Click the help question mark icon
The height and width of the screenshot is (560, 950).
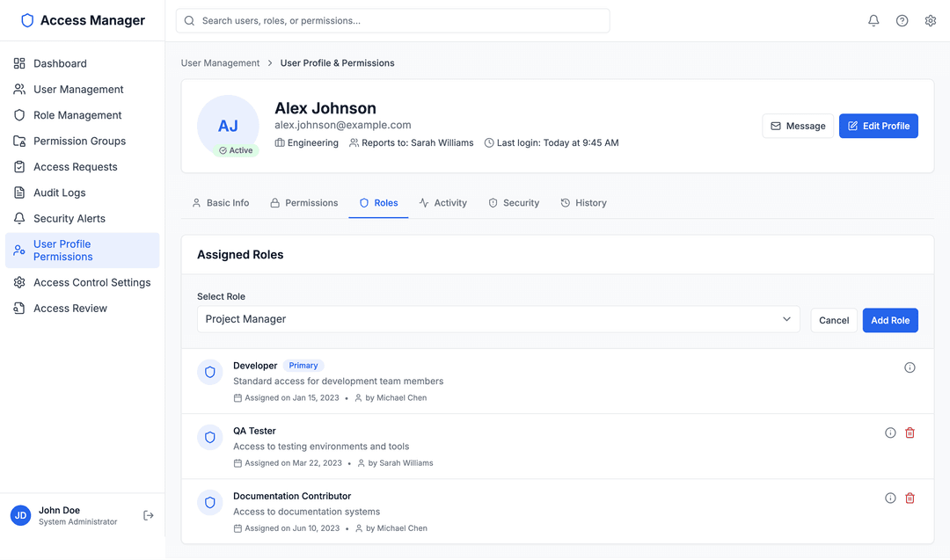[902, 19]
